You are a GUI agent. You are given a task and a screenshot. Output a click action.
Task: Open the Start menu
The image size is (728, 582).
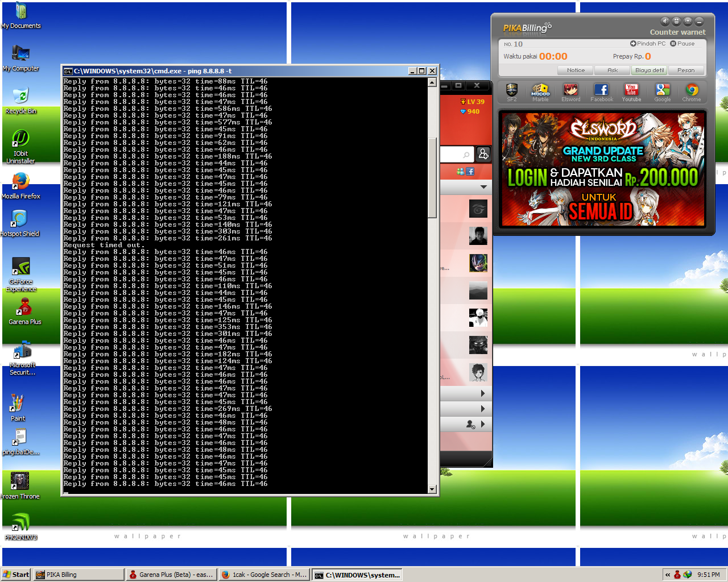coord(16,575)
